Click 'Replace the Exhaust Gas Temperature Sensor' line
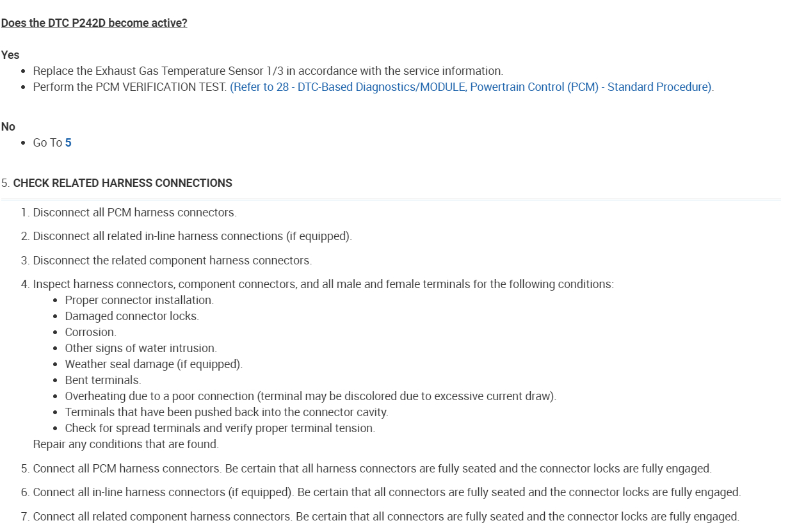The width and height of the screenshot is (806, 532). (x=268, y=71)
